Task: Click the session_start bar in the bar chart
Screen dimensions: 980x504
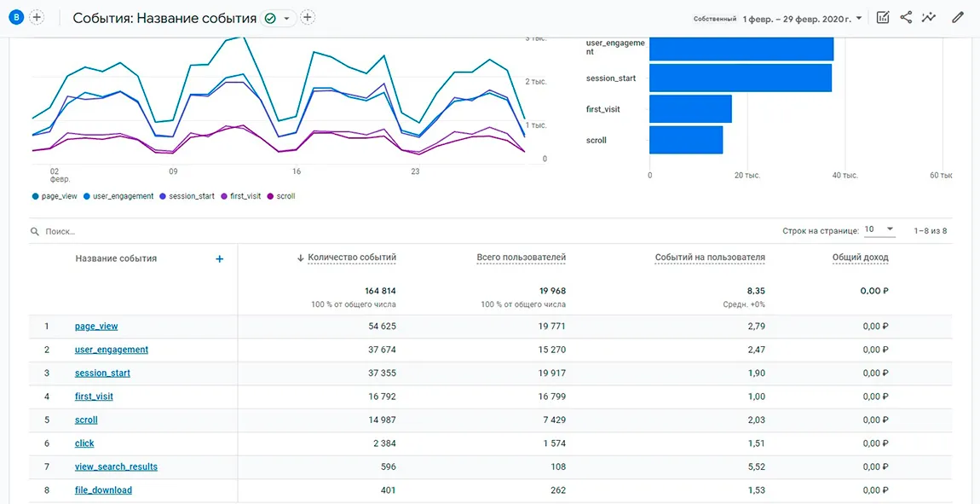Action: coord(741,78)
